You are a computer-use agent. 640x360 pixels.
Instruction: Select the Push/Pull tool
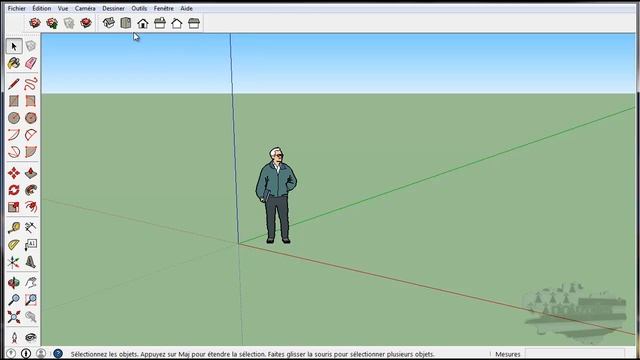tap(31, 173)
